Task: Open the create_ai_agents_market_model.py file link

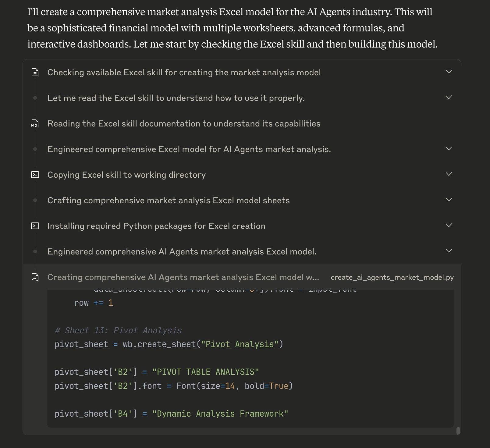Action: (392, 277)
